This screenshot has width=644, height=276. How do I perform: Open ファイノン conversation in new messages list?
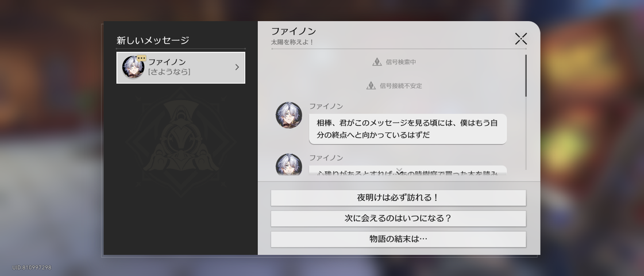[181, 67]
